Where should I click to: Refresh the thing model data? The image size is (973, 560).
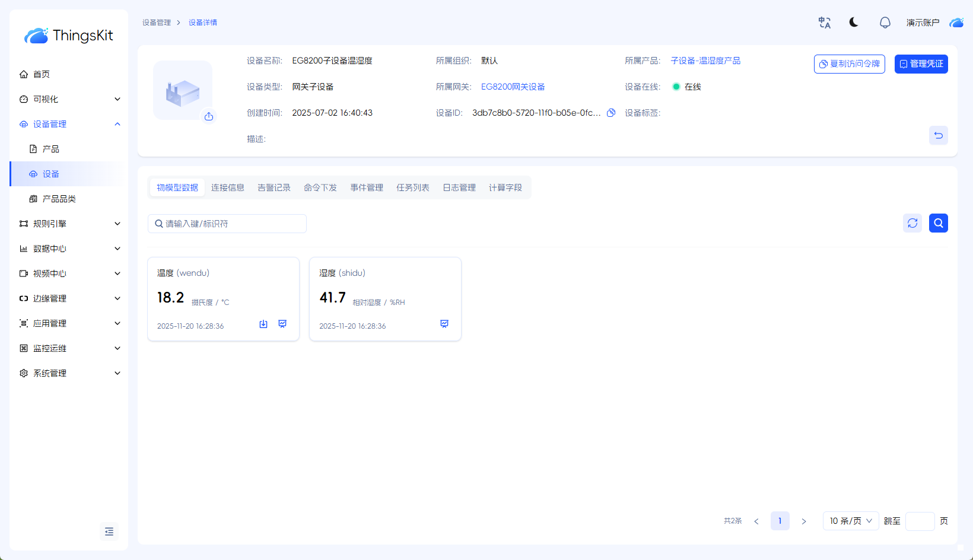(912, 223)
